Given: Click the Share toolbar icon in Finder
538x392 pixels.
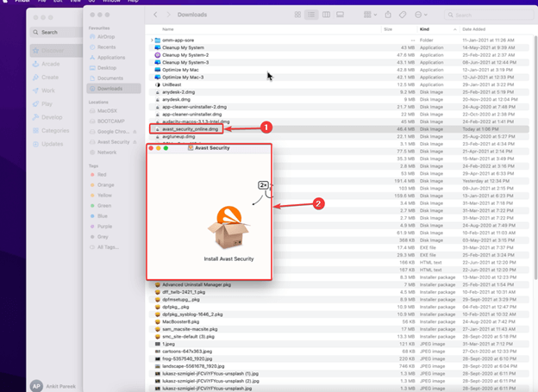Looking at the screenshot, I should click(x=388, y=15).
